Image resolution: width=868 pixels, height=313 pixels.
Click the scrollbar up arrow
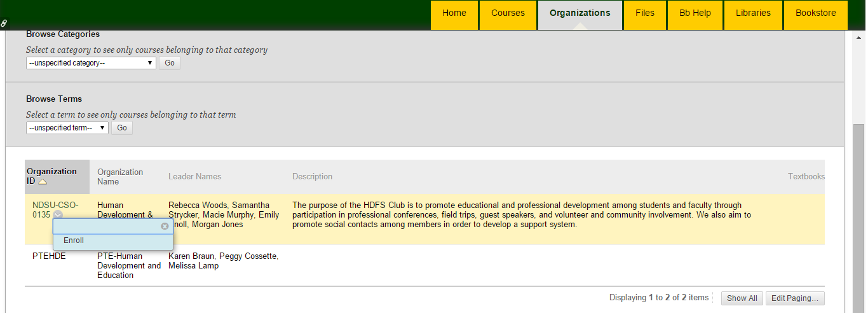click(x=858, y=37)
